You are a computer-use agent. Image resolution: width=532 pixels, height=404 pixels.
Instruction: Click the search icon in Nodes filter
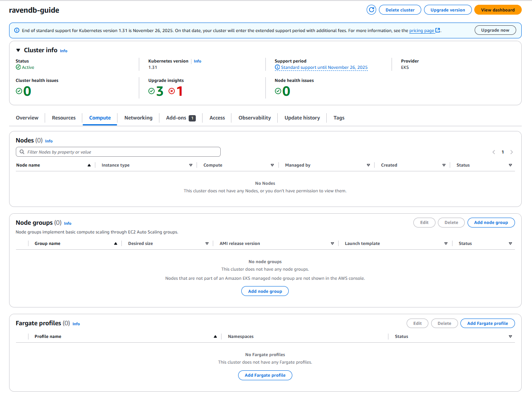pyautogui.click(x=22, y=152)
